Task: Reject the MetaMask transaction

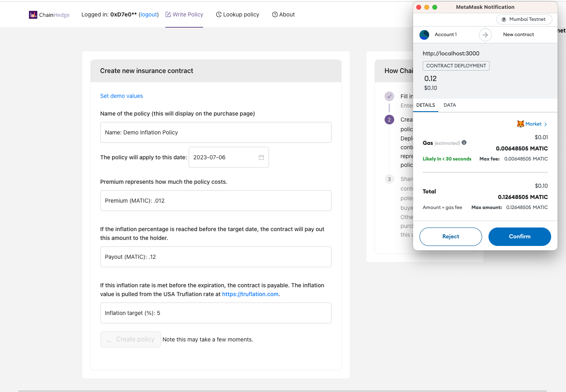Action: tap(450, 237)
